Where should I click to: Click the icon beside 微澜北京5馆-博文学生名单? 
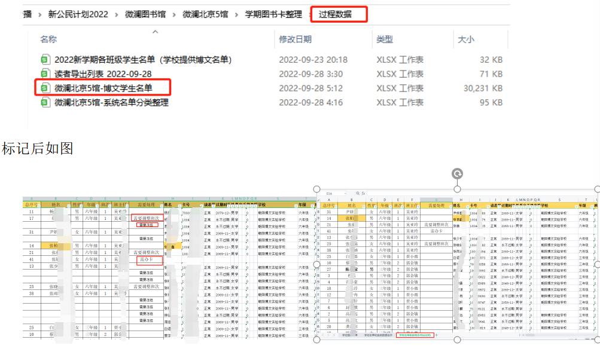45,88
